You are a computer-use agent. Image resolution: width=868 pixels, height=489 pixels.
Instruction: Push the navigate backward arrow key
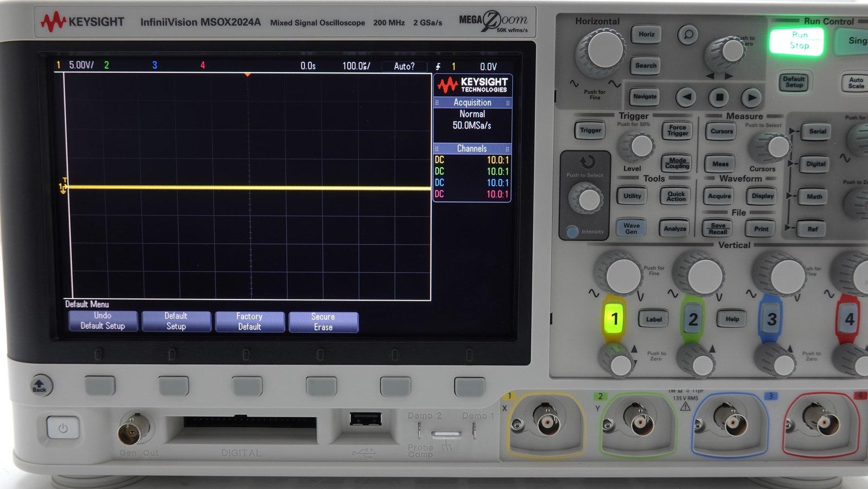[686, 98]
